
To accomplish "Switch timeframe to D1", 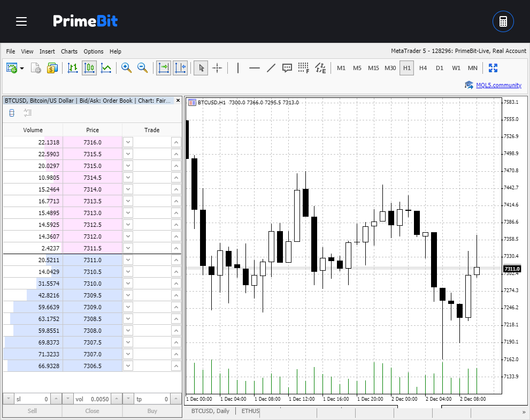I will click(x=440, y=68).
